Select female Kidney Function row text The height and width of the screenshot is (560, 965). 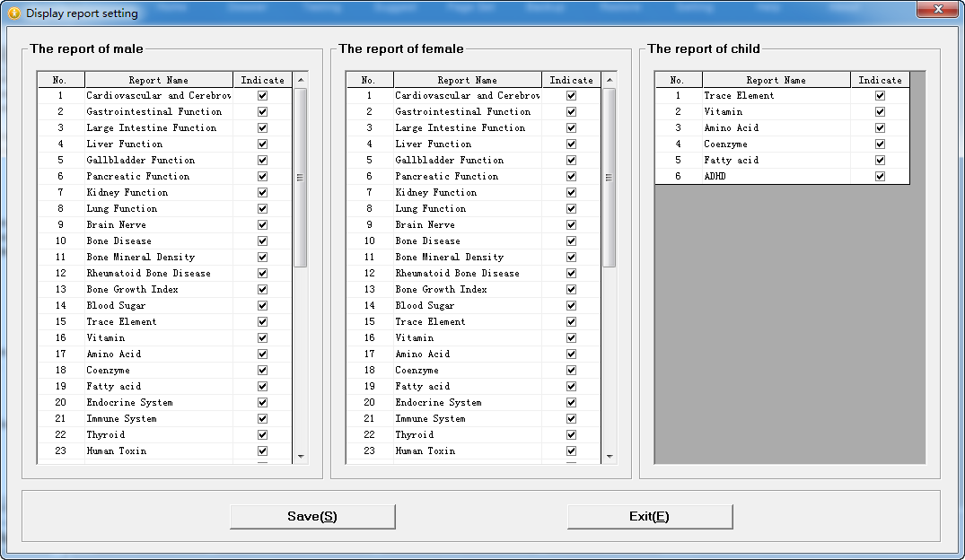pyautogui.click(x=435, y=193)
